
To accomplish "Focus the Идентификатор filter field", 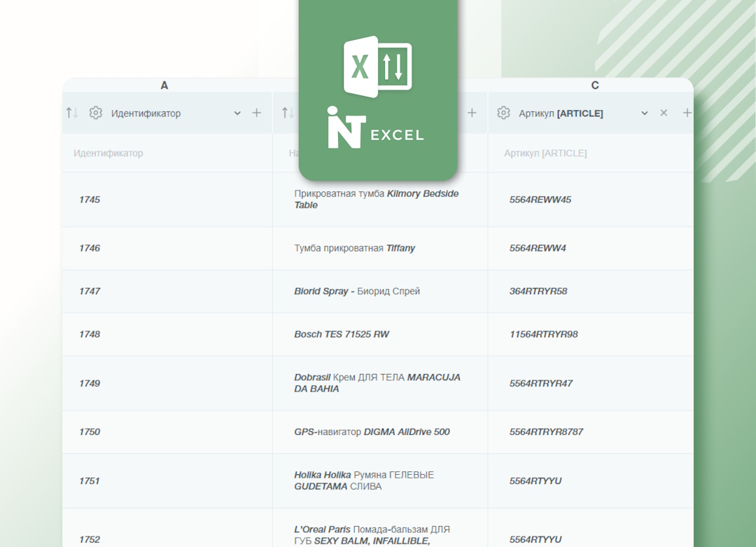I will click(167, 153).
